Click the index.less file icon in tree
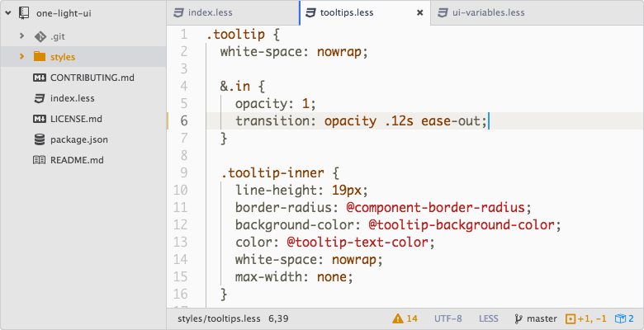Image resolution: width=644 pixels, height=330 pixels. [x=39, y=98]
